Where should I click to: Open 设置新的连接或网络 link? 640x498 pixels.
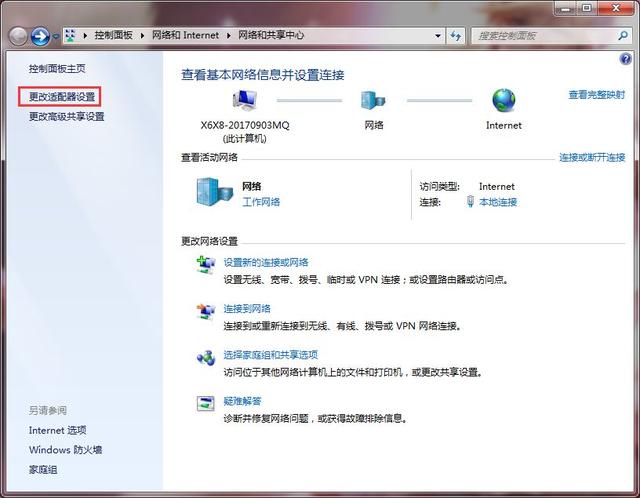pyautogui.click(x=266, y=262)
